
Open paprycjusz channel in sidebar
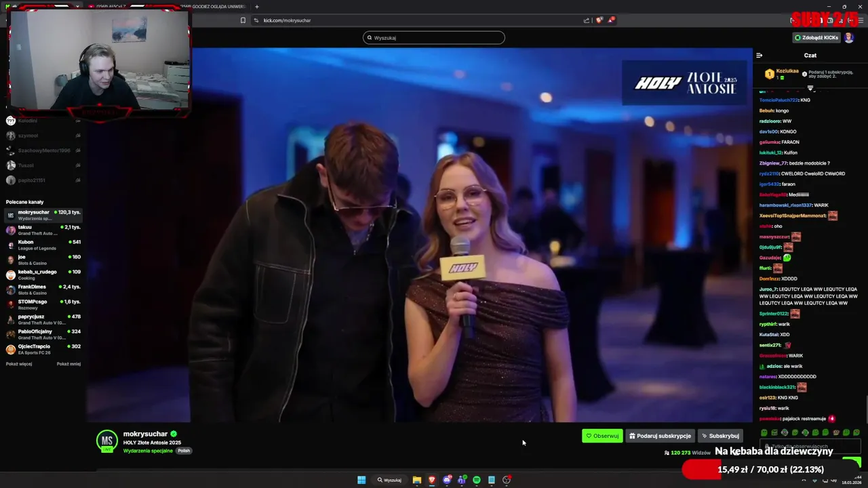[x=43, y=319]
